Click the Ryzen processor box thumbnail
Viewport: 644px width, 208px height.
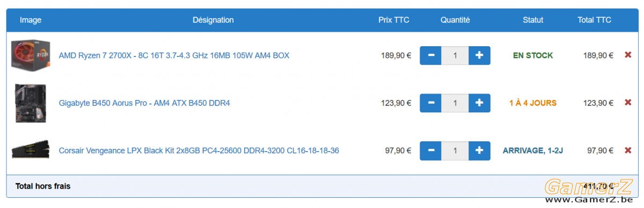[31, 55]
